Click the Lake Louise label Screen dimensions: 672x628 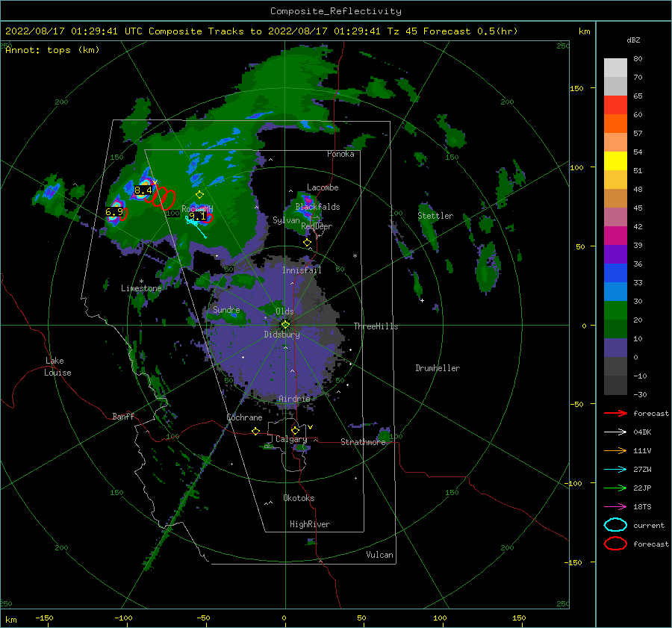pyautogui.click(x=57, y=367)
